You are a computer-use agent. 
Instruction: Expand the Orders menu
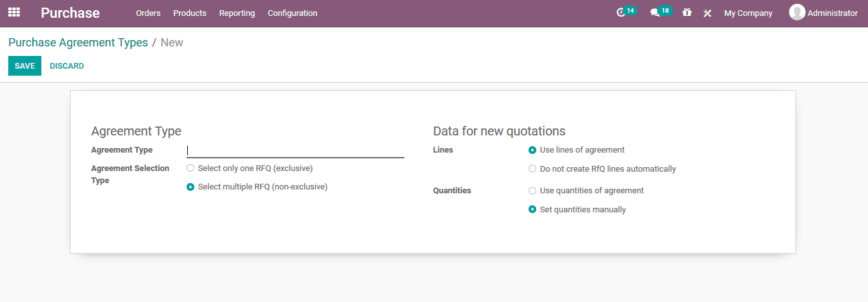148,13
